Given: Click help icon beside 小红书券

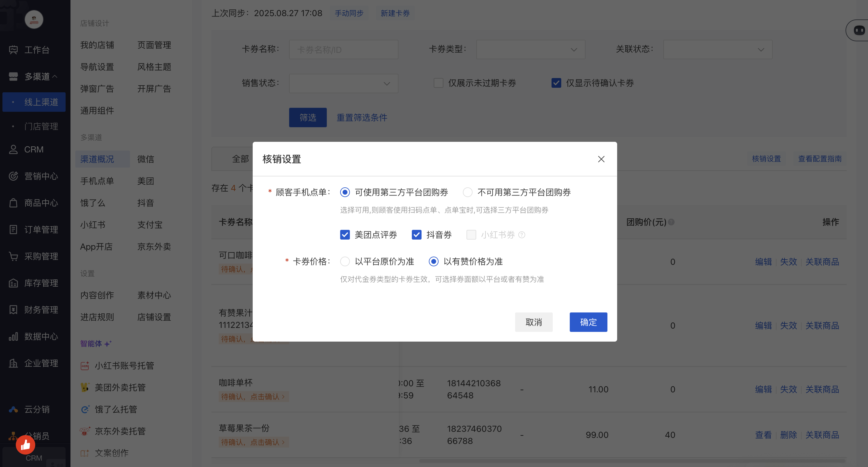Looking at the screenshot, I should pyautogui.click(x=521, y=235).
